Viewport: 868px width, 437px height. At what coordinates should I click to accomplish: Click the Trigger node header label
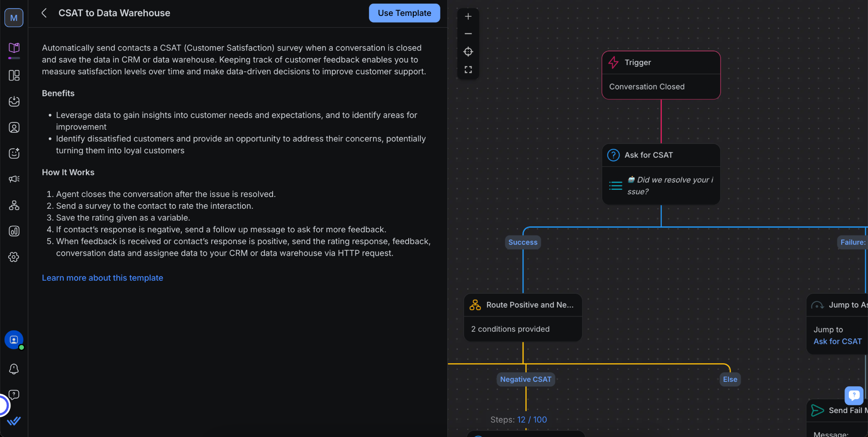pos(638,62)
